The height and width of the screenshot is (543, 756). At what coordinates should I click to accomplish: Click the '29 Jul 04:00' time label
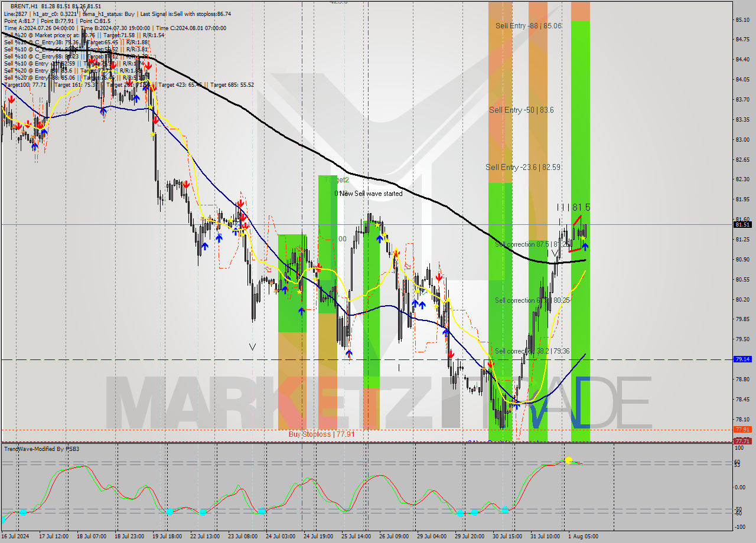point(432,537)
